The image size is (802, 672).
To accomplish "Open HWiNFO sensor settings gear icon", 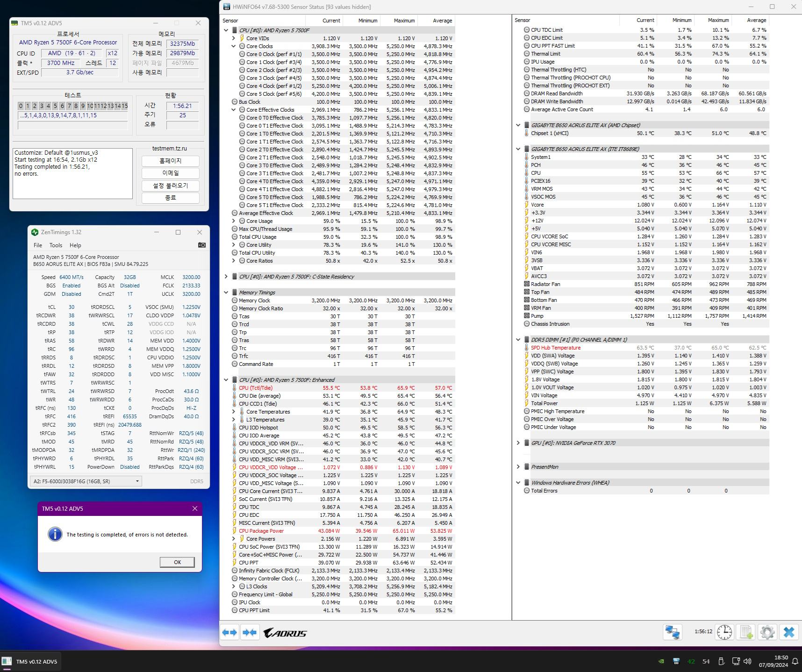I will (767, 632).
